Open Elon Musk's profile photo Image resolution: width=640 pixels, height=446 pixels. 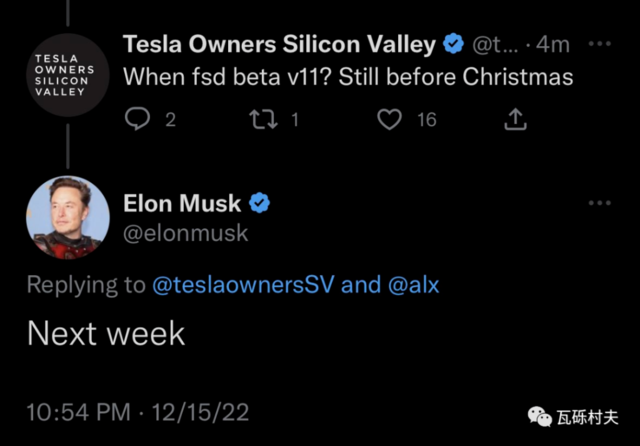click(67, 216)
